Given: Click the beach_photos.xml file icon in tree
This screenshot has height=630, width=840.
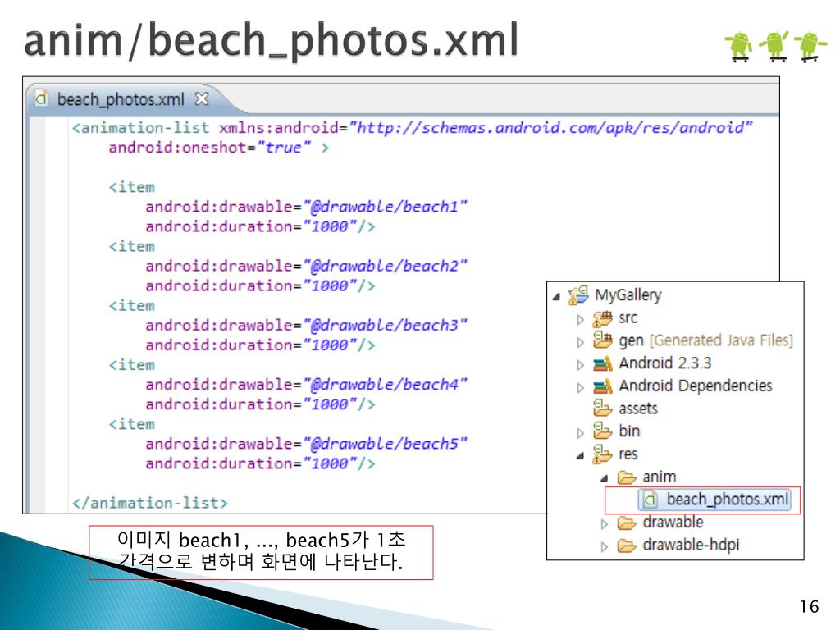Looking at the screenshot, I should 650,500.
